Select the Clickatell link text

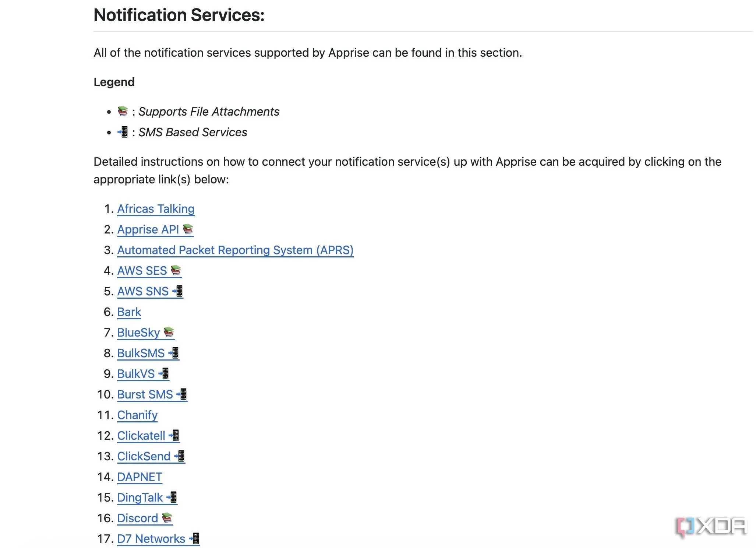click(x=141, y=436)
